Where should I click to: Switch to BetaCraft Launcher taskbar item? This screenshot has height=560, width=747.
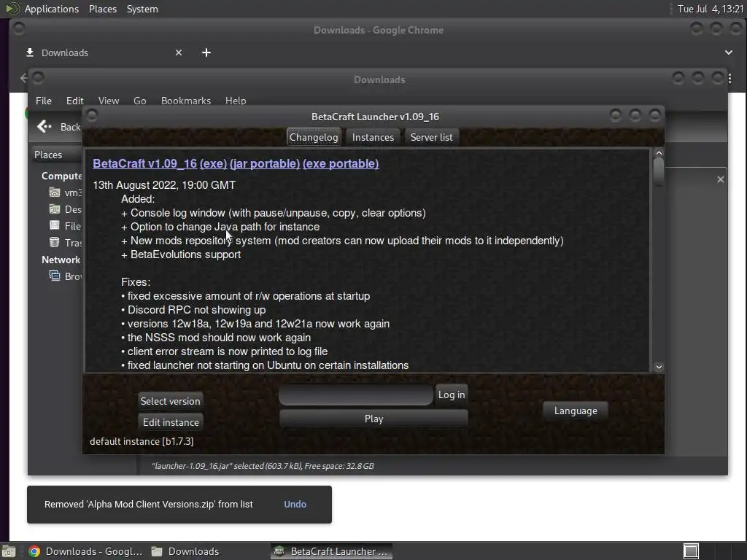(332, 551)
